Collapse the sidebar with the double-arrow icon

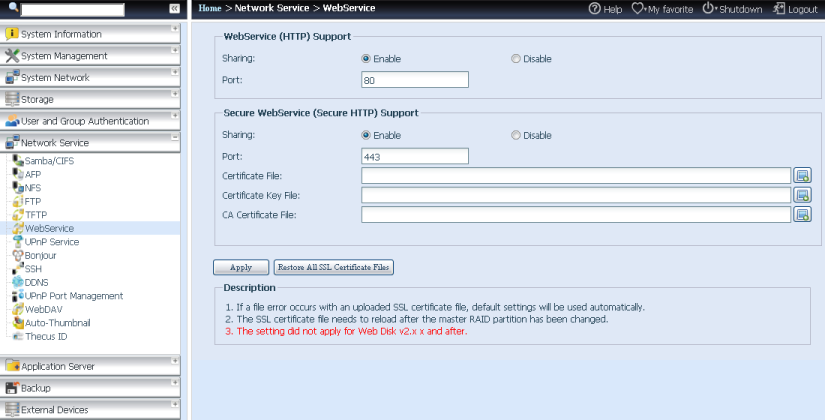point(174,8)
